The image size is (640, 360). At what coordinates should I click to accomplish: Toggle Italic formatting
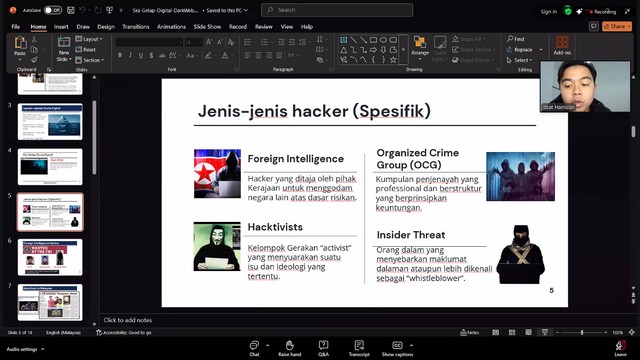tap(130, 55)
